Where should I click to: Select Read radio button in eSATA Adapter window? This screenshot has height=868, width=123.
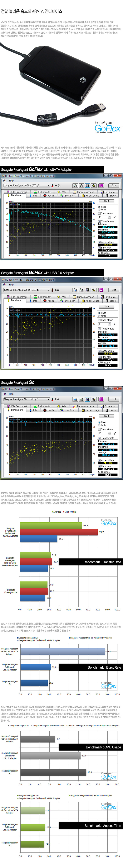click(99, 207)
